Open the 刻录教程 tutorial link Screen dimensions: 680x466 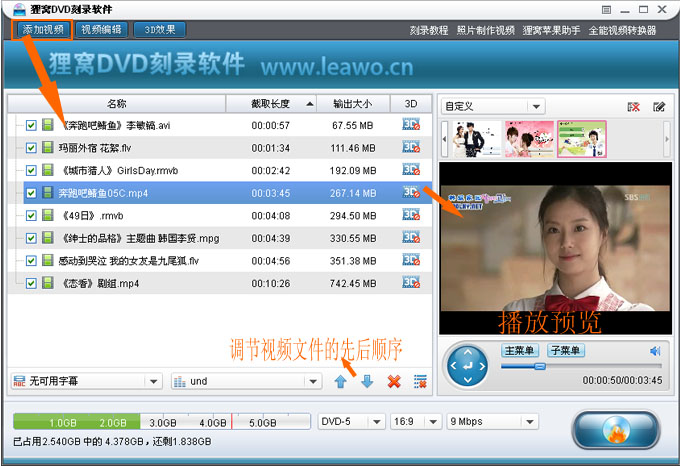428,31
